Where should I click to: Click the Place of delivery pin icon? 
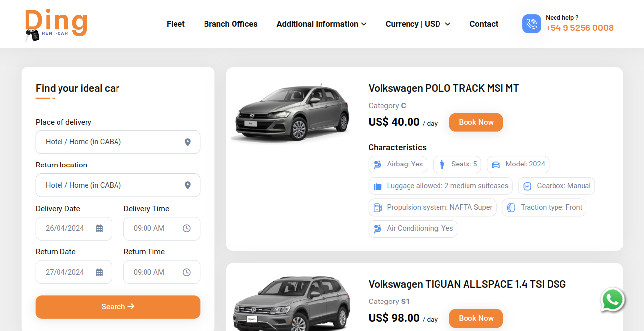click(187, 142)
